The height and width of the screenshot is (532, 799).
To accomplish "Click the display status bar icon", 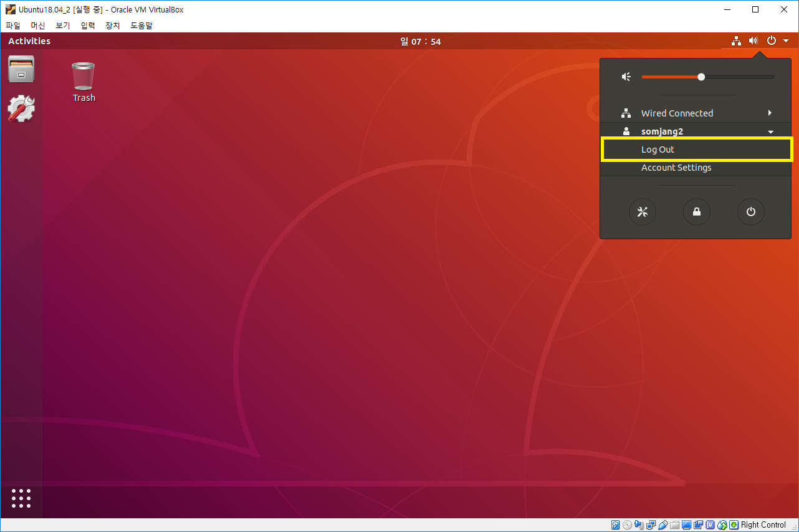I will click(686, 525).
